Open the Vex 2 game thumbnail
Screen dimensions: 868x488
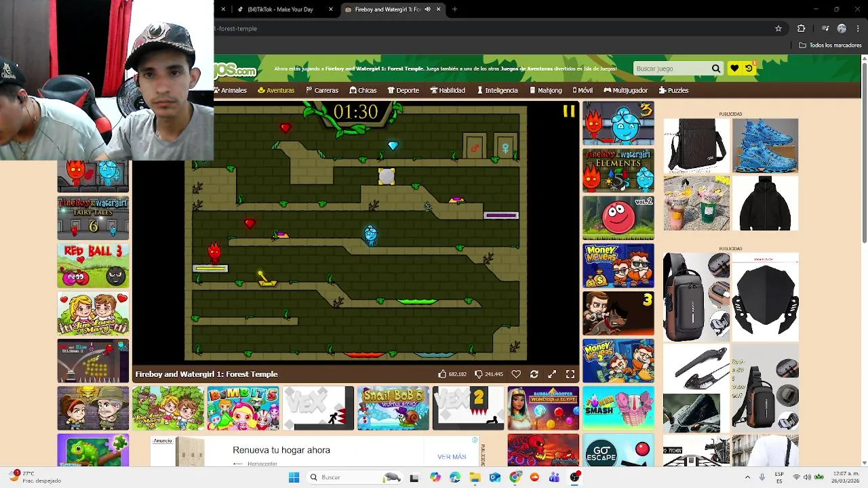[469, 408]
